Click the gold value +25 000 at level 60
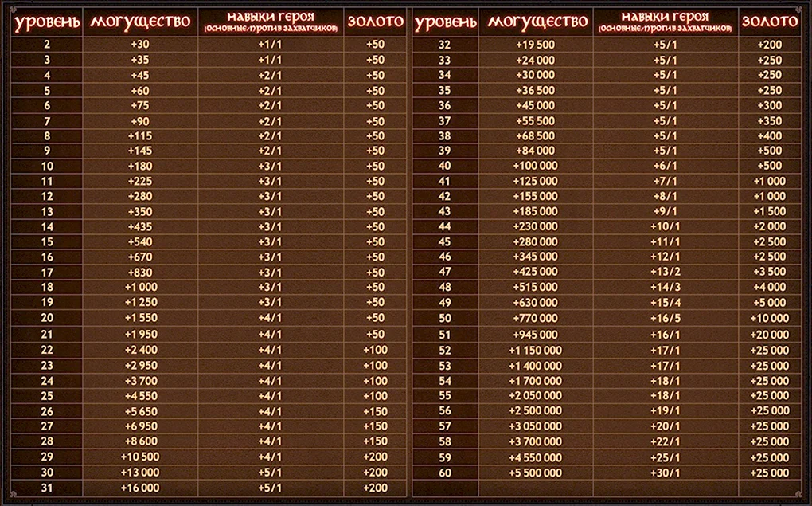 [770, 473]
